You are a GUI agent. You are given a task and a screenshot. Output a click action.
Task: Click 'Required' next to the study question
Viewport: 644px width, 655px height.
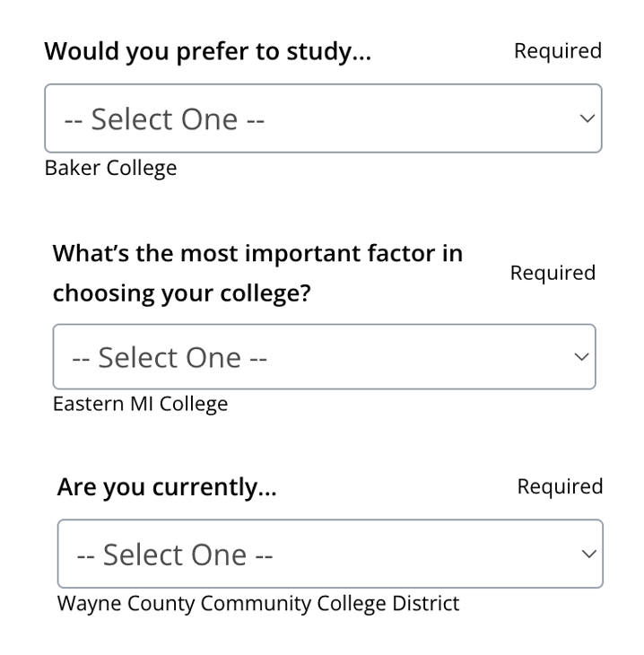coord(557,51)
